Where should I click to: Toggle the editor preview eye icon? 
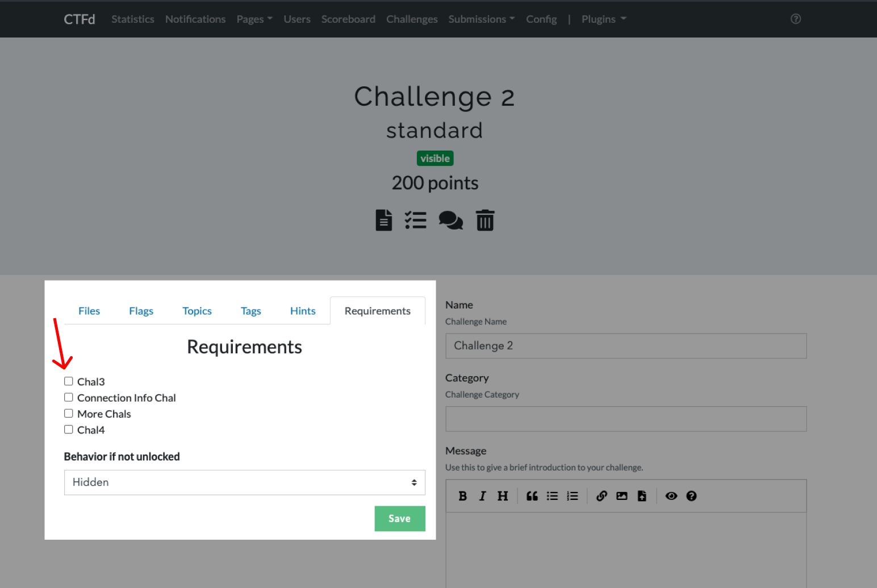pos(671,496)
